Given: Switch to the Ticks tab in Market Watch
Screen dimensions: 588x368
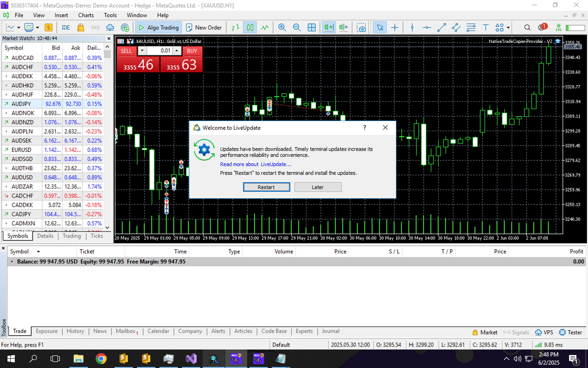Looking at the screenshot, I should coord(97,236).
